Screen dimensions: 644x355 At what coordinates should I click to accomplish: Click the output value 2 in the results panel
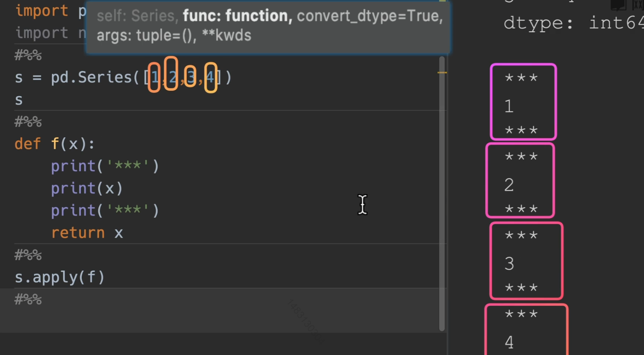509,185
